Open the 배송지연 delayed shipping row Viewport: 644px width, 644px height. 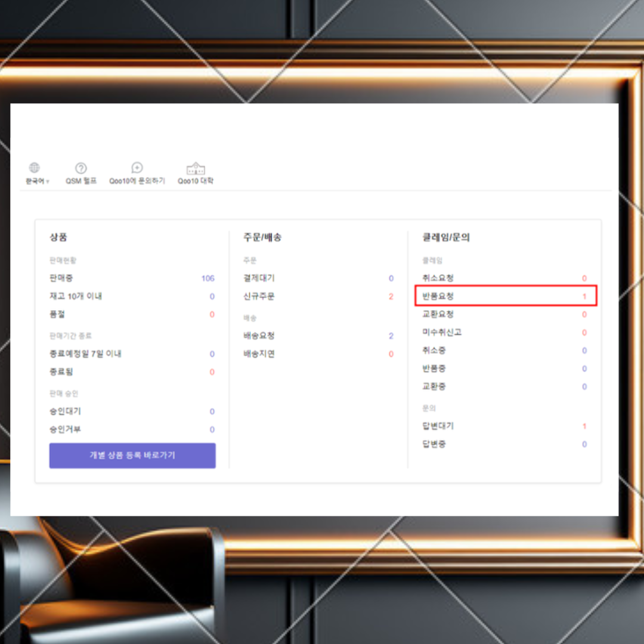pos(318,354)
